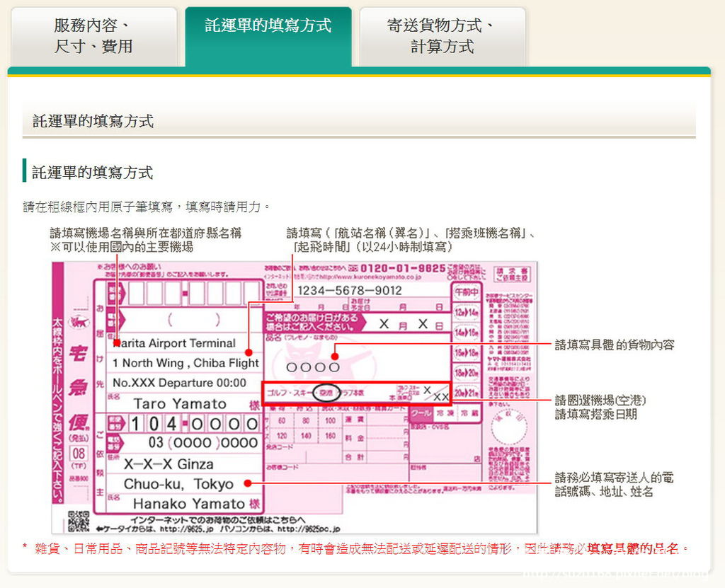This screenshot has height=588, width=725.
Task: Click the sender name 'Hanako Yamato'
Action: [188, 503]
